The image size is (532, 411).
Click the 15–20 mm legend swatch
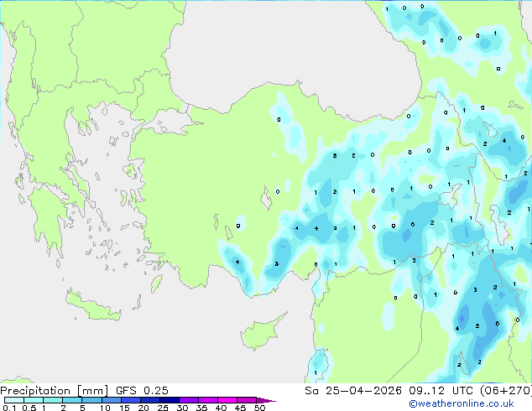coord(130,400)
